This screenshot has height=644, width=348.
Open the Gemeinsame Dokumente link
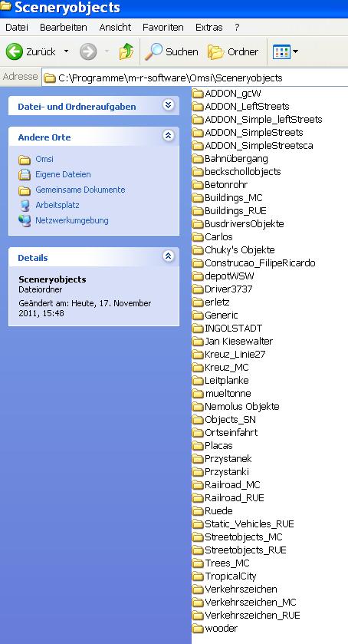coord(80,190)
